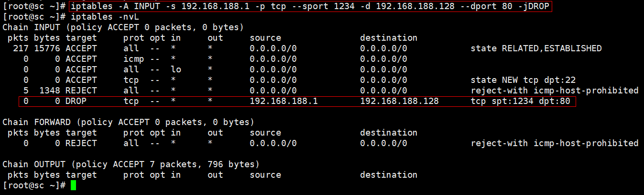
Task: Click 'tcp' protocol in the dpt:22 row
Action: (131, 80)
